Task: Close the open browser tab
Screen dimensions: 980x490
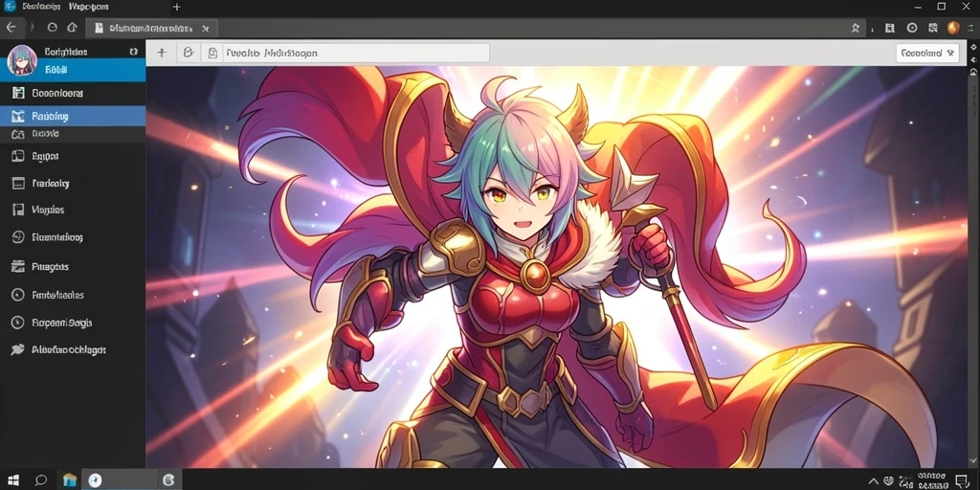Action: (x=205, y=28)
